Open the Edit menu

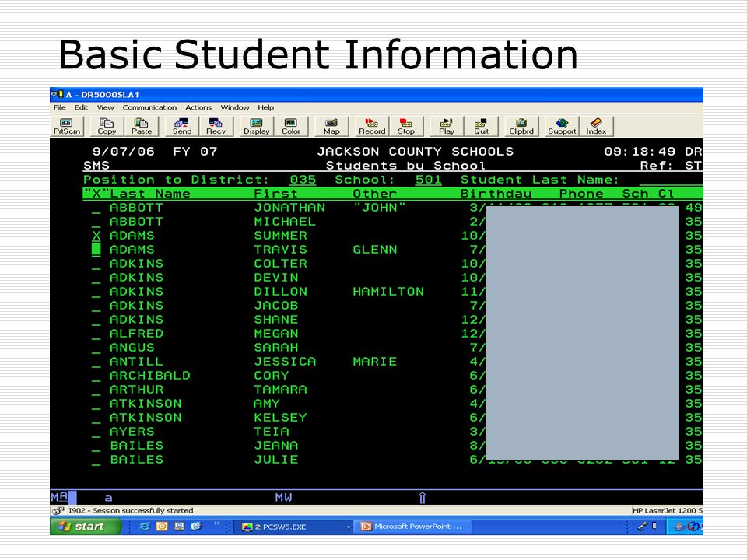coord(81,107)
